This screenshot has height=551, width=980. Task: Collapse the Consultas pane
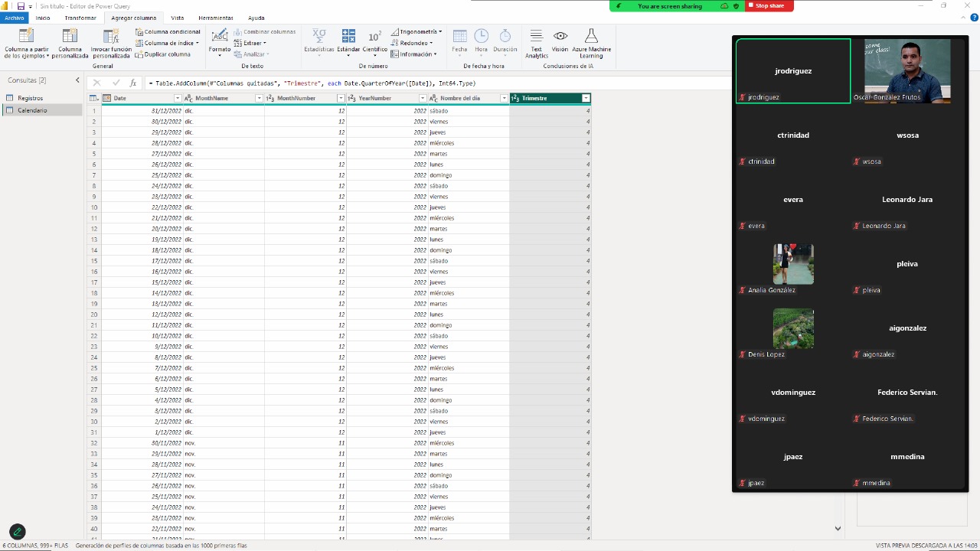[77, 80]
